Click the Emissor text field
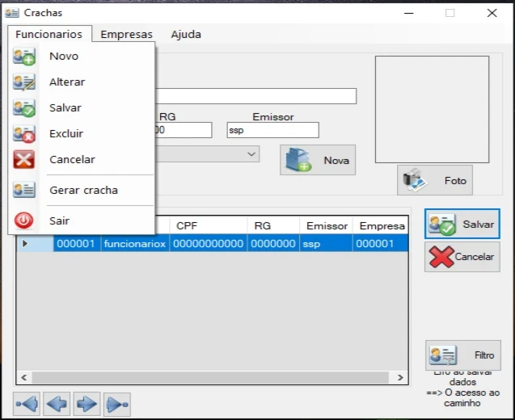 272,131
